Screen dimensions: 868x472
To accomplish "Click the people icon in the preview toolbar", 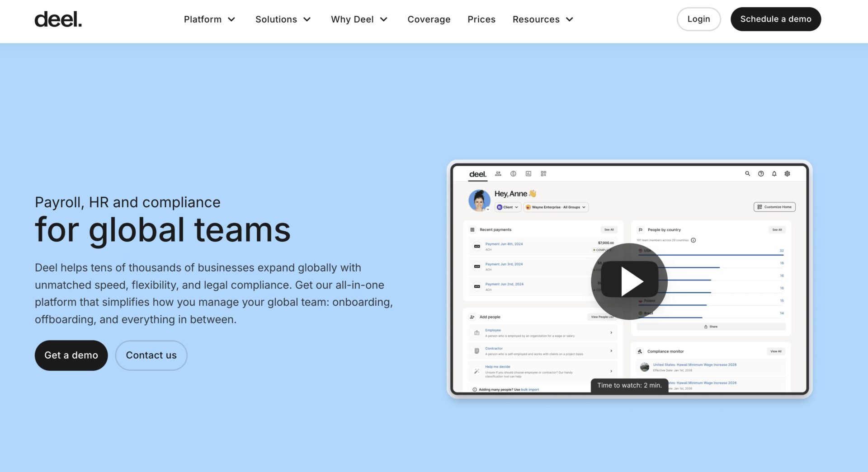I will pos(498,173).
